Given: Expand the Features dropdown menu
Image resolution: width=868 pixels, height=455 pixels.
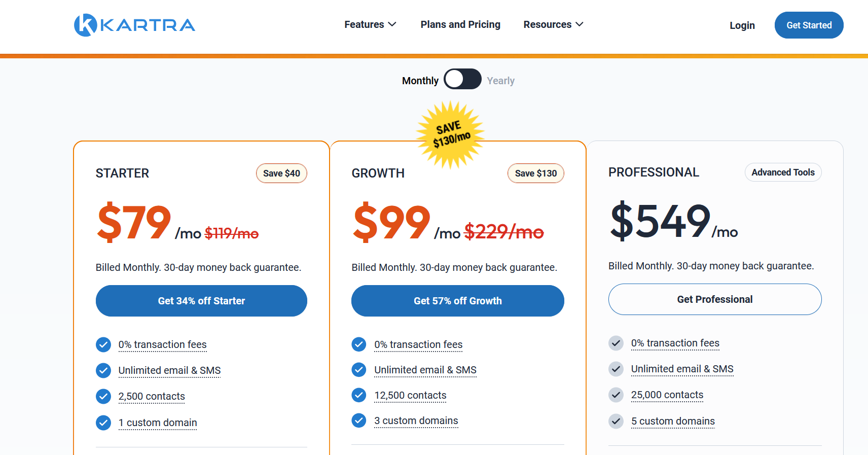Looking at the screenshot, I should 370,24.
